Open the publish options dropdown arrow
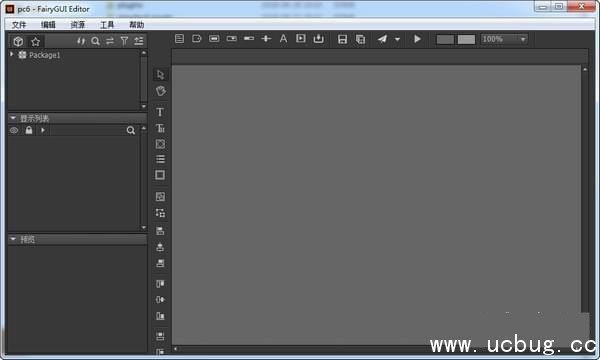 397,39
